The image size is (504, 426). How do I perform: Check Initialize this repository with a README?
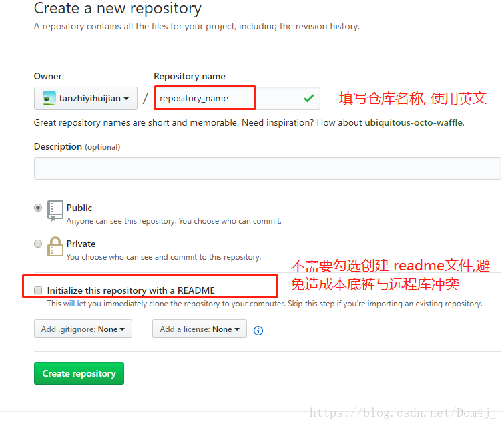tap(38, 290)
